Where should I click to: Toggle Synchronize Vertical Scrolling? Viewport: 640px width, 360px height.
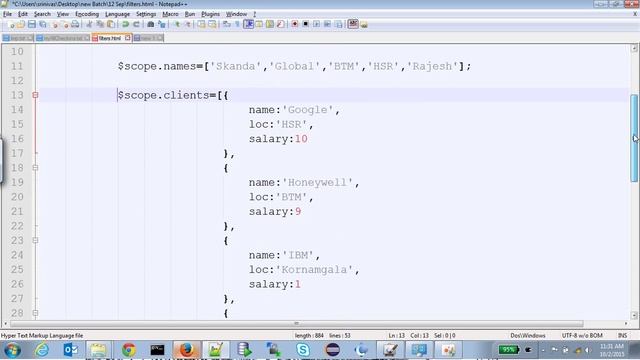(x=202, y=24)
